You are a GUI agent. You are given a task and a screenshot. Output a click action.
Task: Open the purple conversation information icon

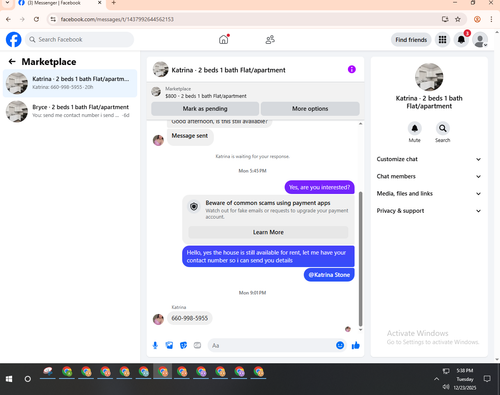[352, 69]
